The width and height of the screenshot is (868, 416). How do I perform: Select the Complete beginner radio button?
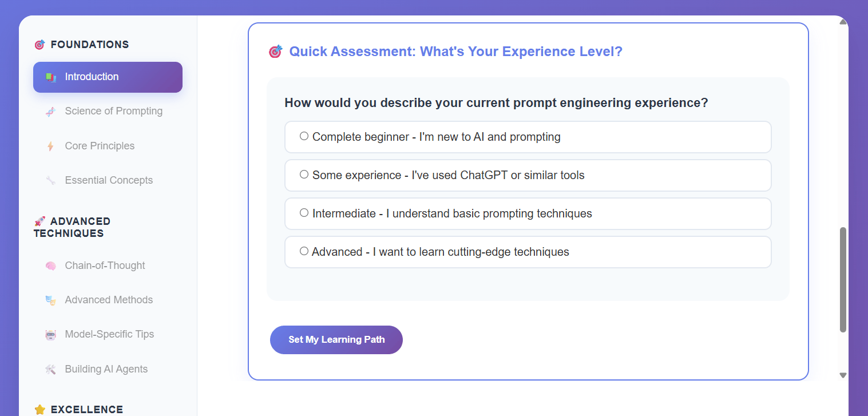pos(304,136)
